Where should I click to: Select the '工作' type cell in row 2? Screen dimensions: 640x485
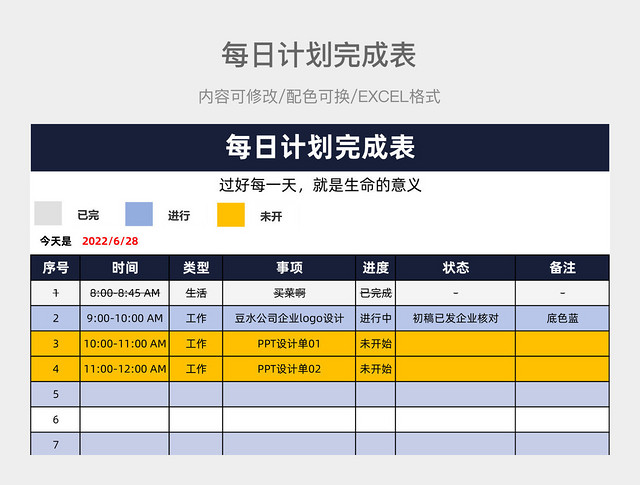(x=196, y=318)
